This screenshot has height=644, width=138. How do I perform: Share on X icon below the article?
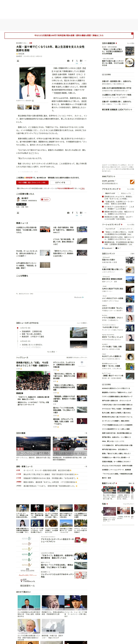(x=77, y=213)
